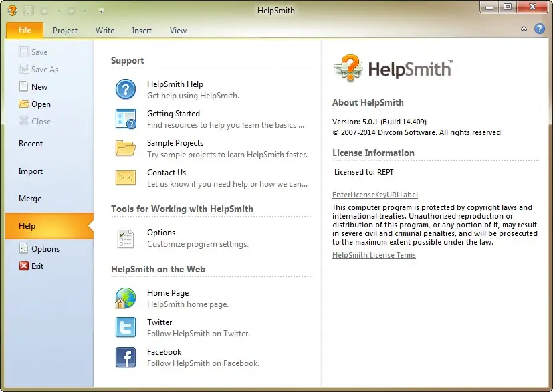This screenshot has height=392, width=553.
Task: Click the Facebook logo icon
Action: pos(126,357)
